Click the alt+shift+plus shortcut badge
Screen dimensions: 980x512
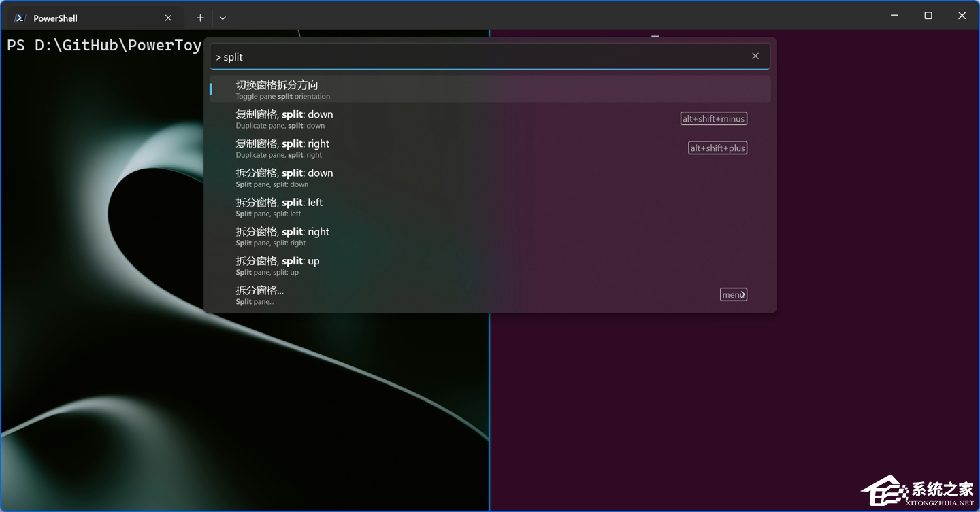[718, 148]
